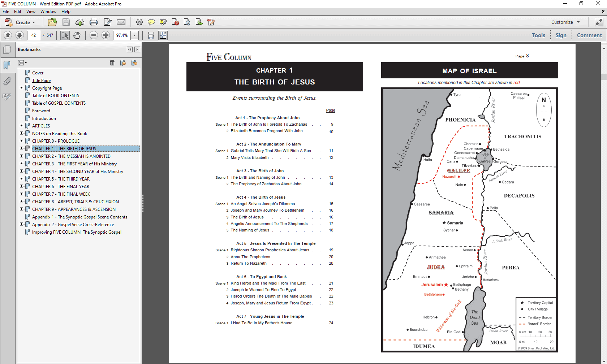Collapse the Bookmarks navigation pane
The height and width of the screenshot is (364, 607).
[x=129, y=49]
